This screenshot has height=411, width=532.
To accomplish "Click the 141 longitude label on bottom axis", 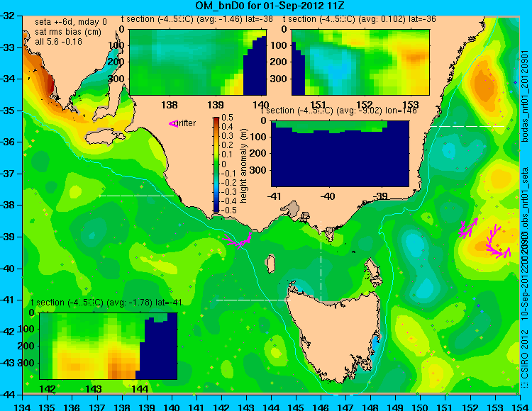I will (x=196, y=407).
